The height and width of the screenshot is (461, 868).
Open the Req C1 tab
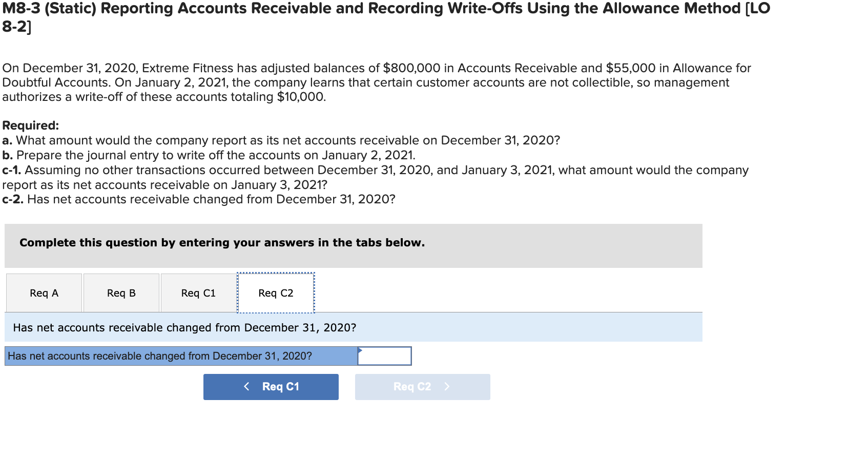tap(198, 292)
